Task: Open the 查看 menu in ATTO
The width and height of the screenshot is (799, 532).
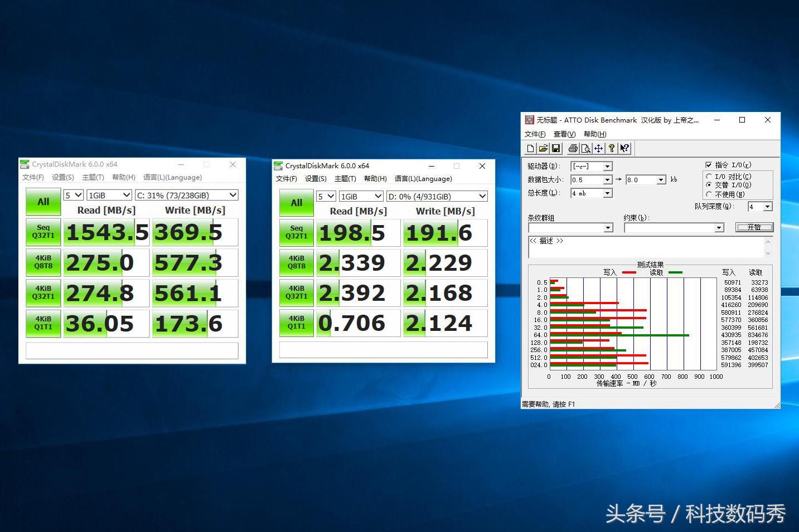Action: (x=564, y=134)
